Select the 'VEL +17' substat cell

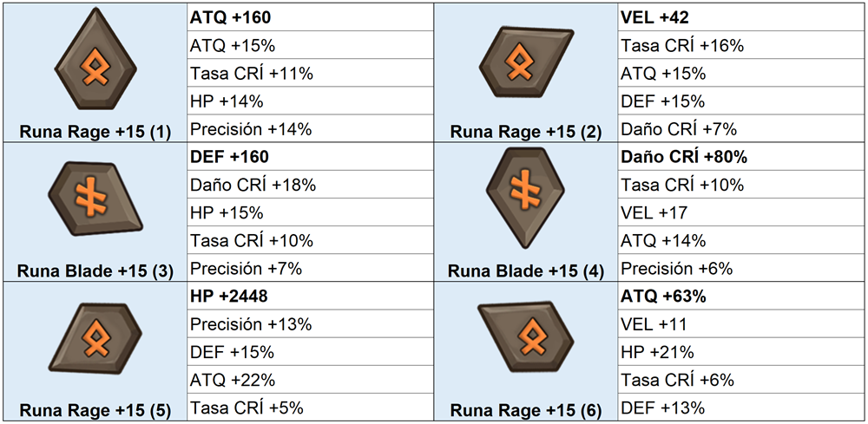coord(740,212)
